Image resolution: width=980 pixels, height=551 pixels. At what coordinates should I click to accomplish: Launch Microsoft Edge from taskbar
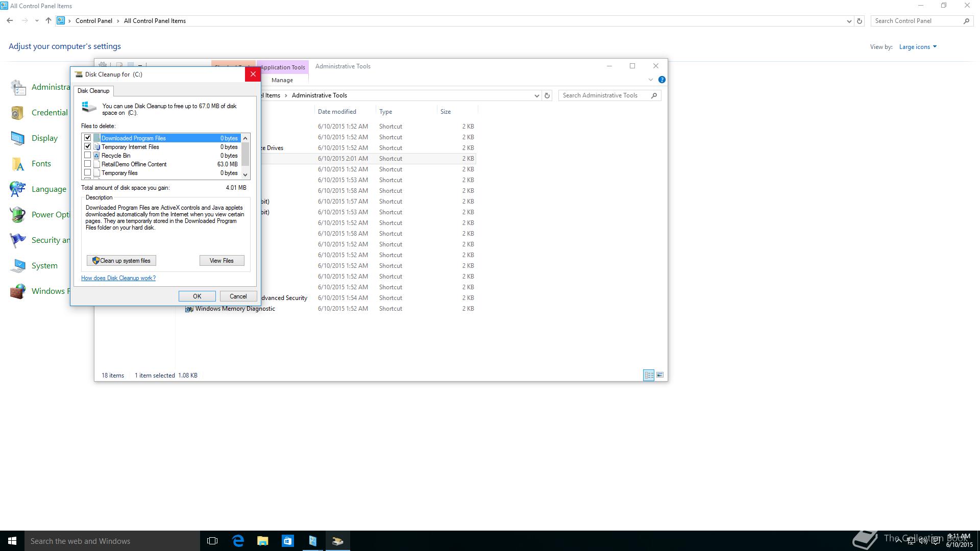click(238, 541)
